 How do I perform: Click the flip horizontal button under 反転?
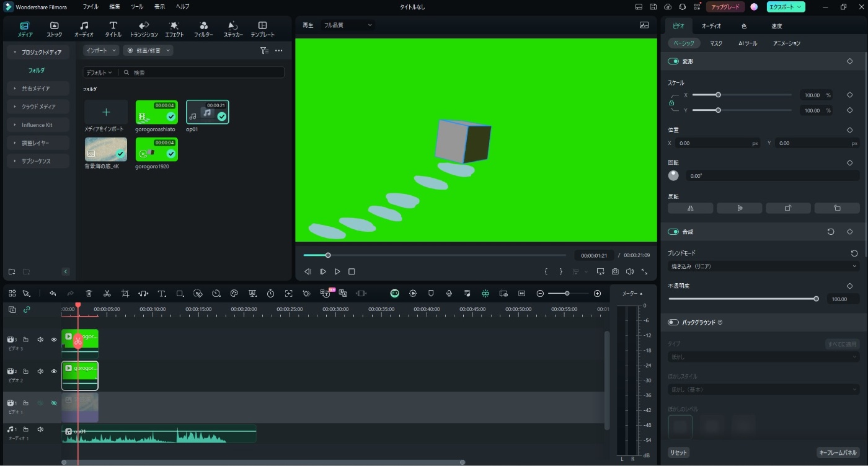tap(690, 208)
